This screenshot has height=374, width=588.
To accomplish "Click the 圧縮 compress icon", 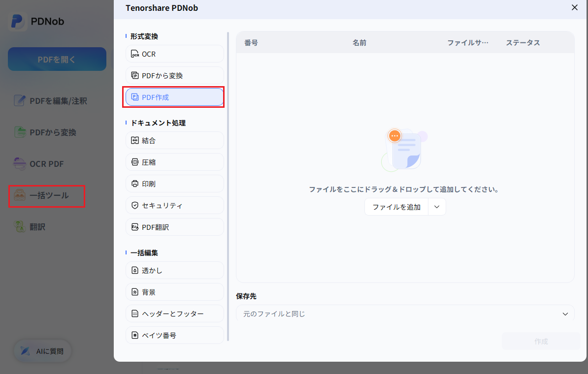I will click(x=134, y=162).
